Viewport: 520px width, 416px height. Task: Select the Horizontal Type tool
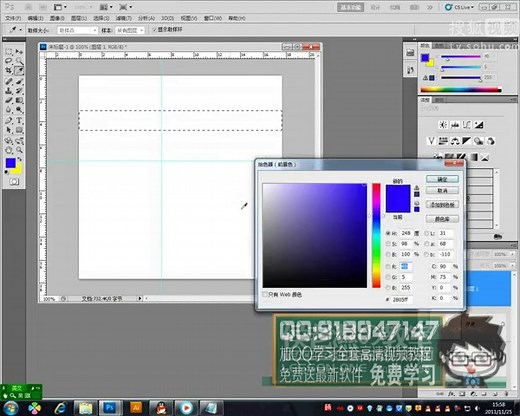point(19,121)
